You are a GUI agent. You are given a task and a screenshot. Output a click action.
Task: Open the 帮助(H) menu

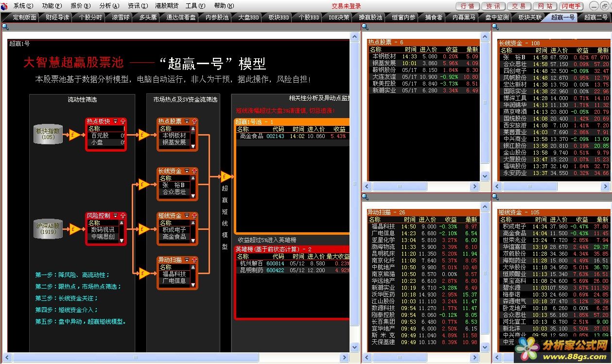click(x=224, y=6)
